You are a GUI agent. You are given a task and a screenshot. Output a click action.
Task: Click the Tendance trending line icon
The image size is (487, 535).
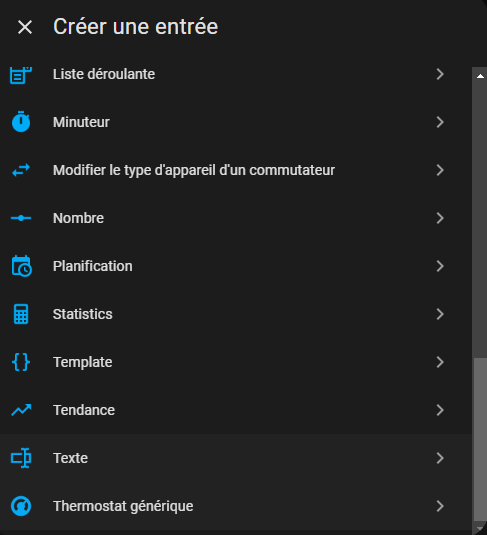21,410
